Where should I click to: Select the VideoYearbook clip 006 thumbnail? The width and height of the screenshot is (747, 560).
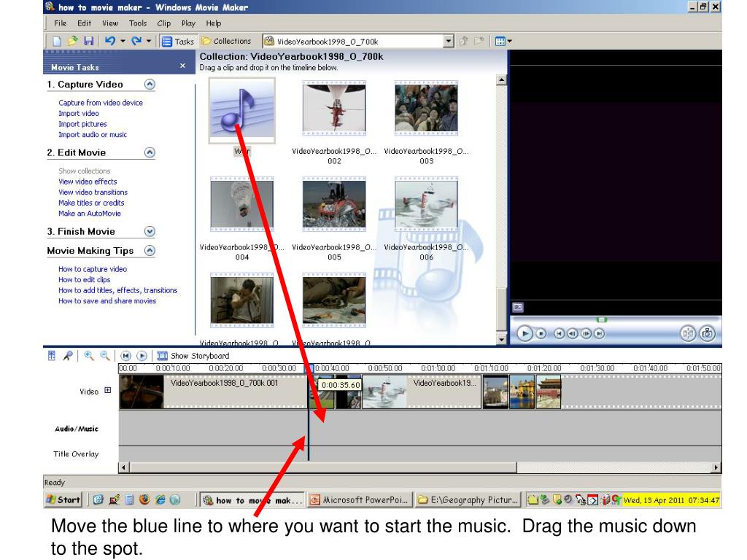point(426,204)
